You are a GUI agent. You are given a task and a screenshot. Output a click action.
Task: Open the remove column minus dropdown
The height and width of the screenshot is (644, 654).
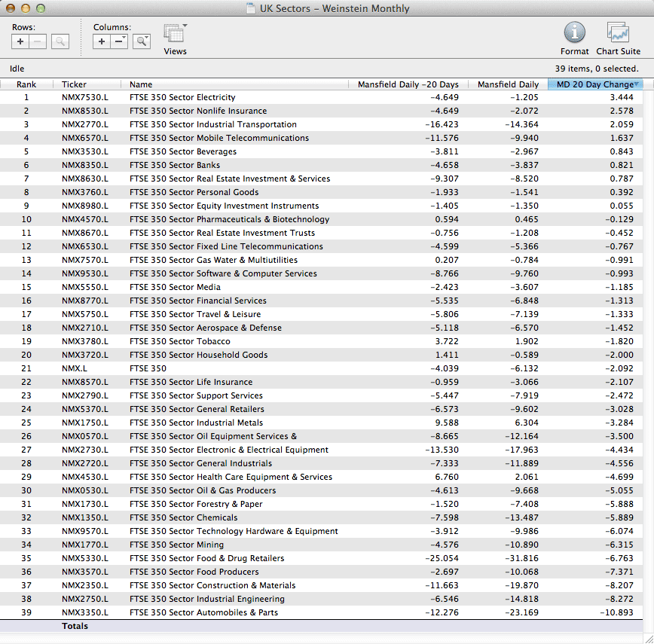[x=119, y=41]
